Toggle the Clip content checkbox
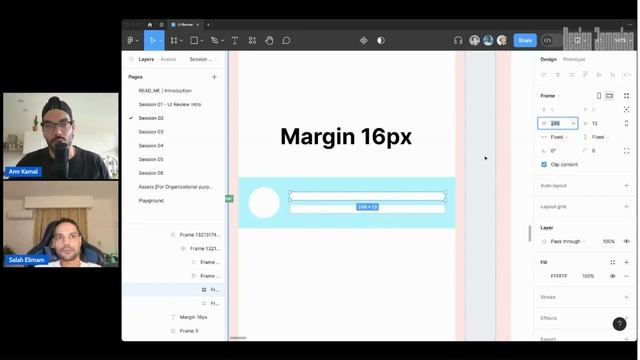The width and height of the screenshot is (640, 360). pyautogui.click(x=544, y=164)
